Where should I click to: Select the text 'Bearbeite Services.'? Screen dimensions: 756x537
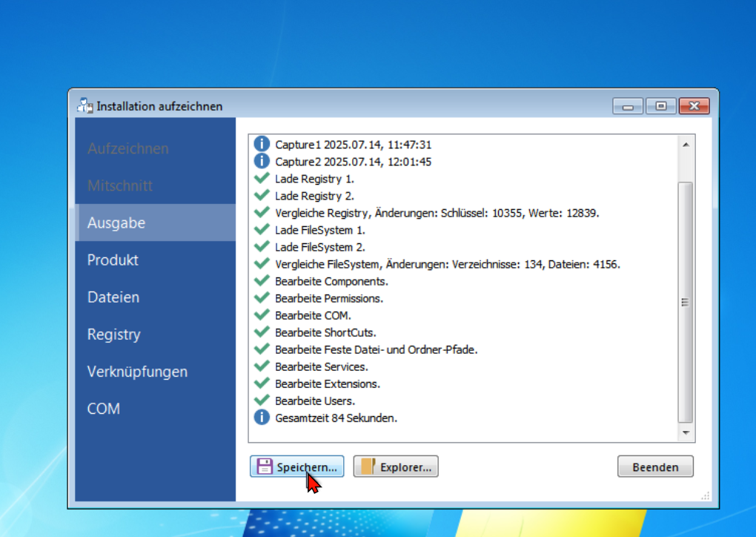click(322, 366)
